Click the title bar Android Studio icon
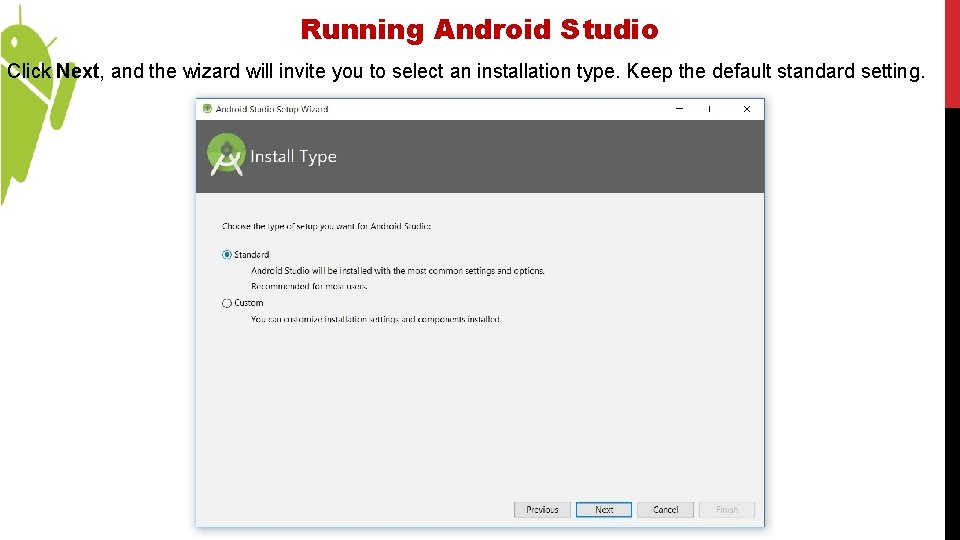The image size is (960, 540). coord(207,109)
